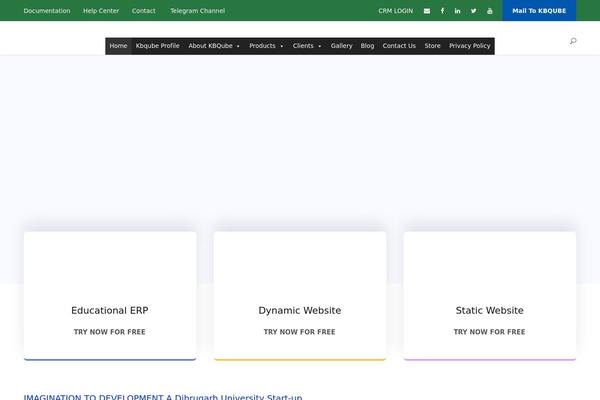Viewport: 600px width, 400px height.
Task: Click the Imagination to Development heading
Action: pyautogui.click(x=163, y=397)
